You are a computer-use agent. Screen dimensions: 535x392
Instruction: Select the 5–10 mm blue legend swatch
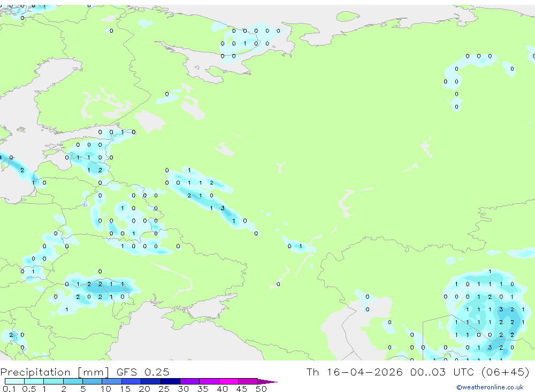coord(93,381)
